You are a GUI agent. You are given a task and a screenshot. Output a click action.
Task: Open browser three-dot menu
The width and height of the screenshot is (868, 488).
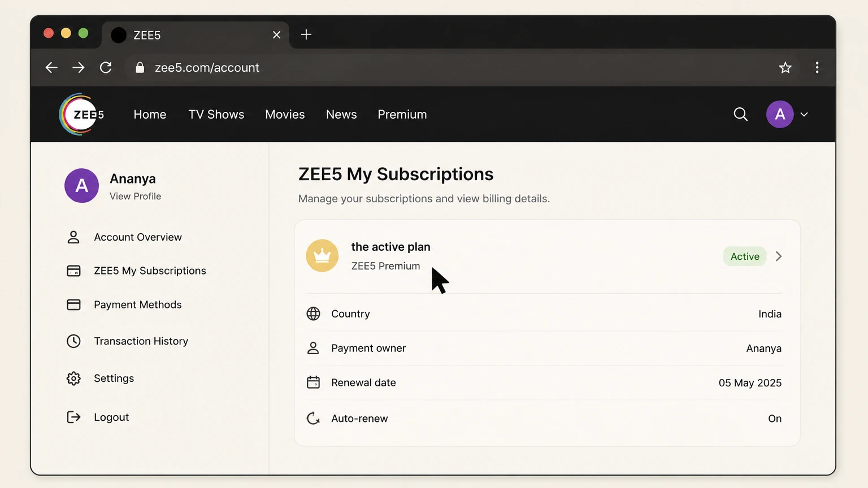[817, 68]
